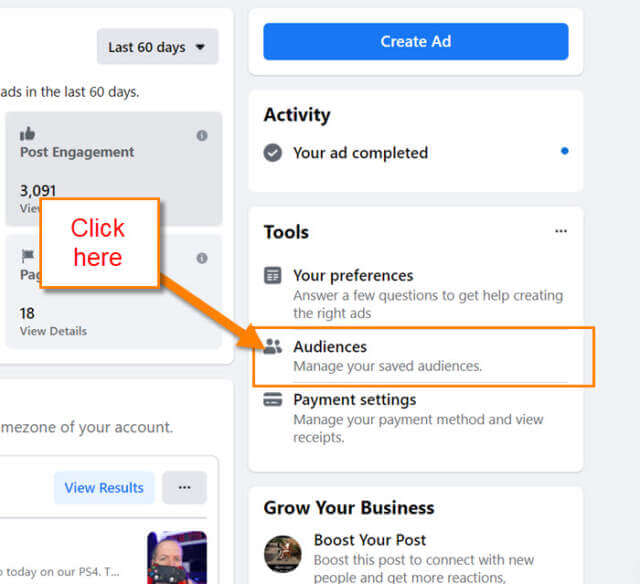Click the Audiences people icon
The height and width of the screenshot is (584, 640).
(x=273, y=346)
